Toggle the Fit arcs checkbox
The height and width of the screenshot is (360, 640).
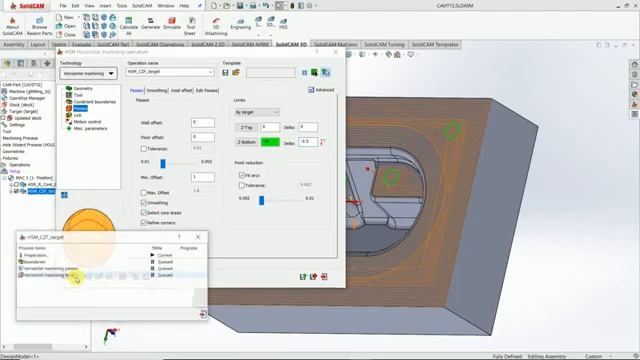(x=242, y=175)
